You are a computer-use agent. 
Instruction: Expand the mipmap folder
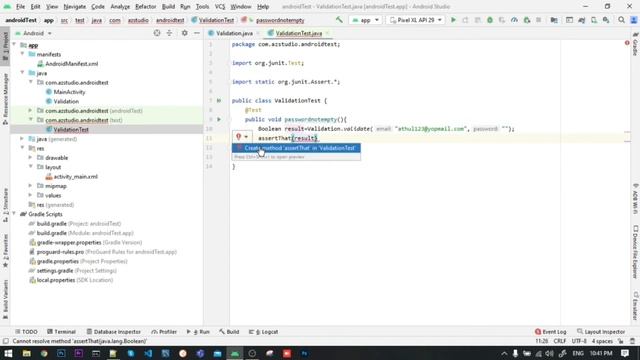click(30, 186)
